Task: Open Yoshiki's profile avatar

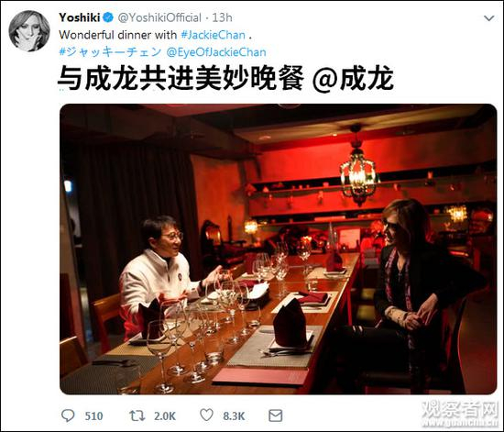Action: coord(29,31)
